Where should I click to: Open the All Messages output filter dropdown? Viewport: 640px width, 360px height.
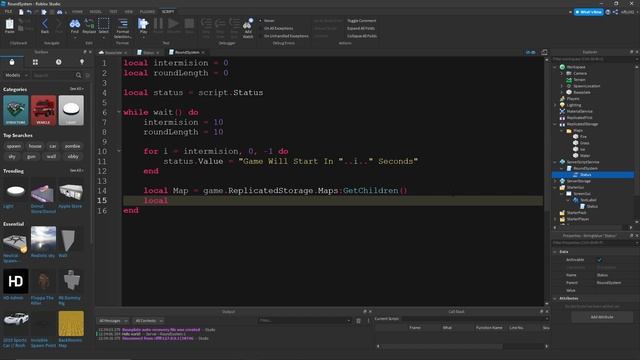coord(113,321)
